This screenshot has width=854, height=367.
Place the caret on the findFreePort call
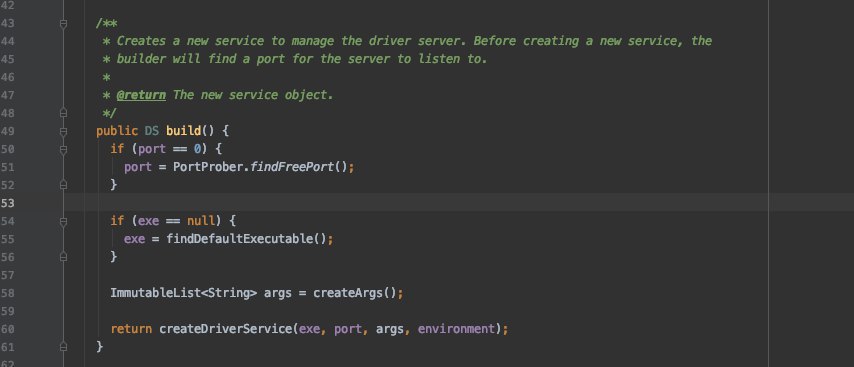click(291, 167)
